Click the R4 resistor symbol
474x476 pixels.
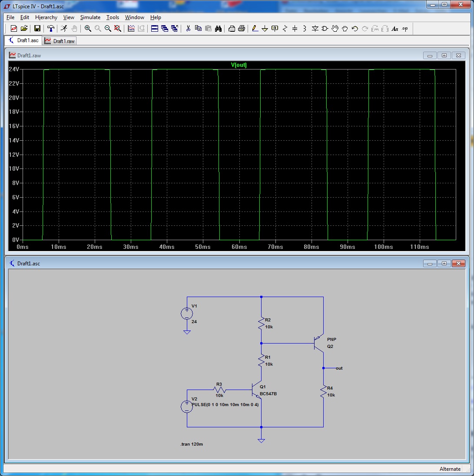pos(323,392)
